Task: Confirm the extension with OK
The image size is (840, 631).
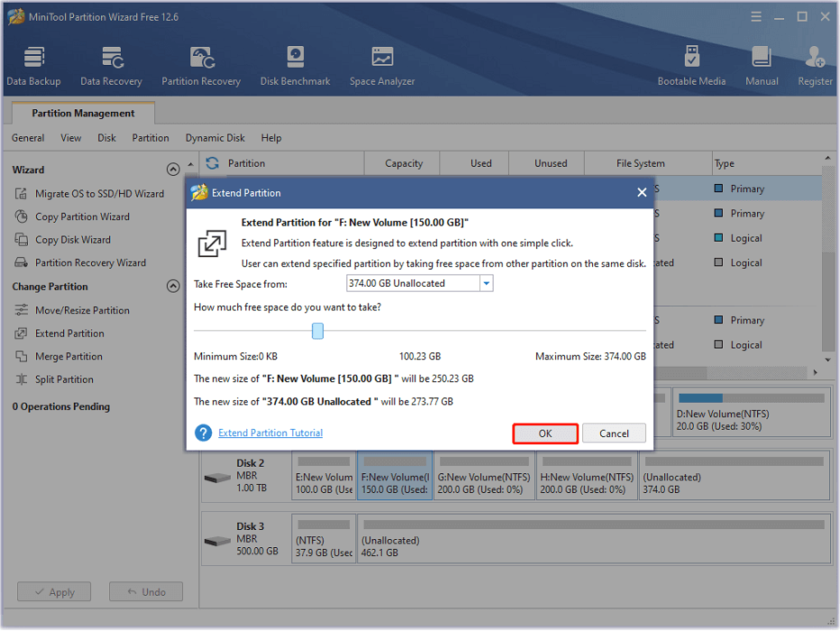Action: [x=545, y=434]
